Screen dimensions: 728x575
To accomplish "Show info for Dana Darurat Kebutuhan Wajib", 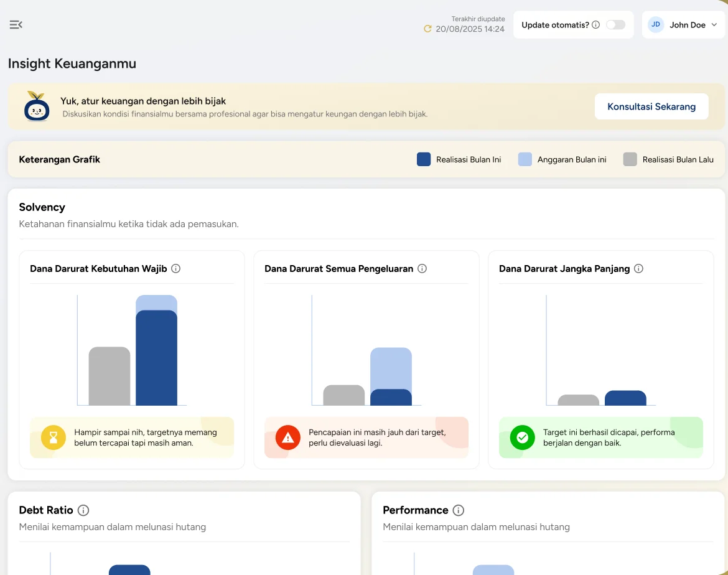I will [176, 268].
